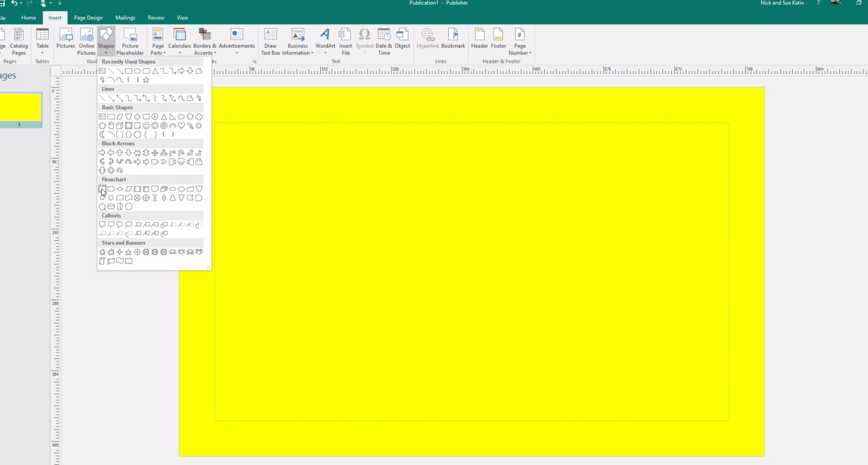
Task: Insert Date & Time
Action: coord(384,41)
